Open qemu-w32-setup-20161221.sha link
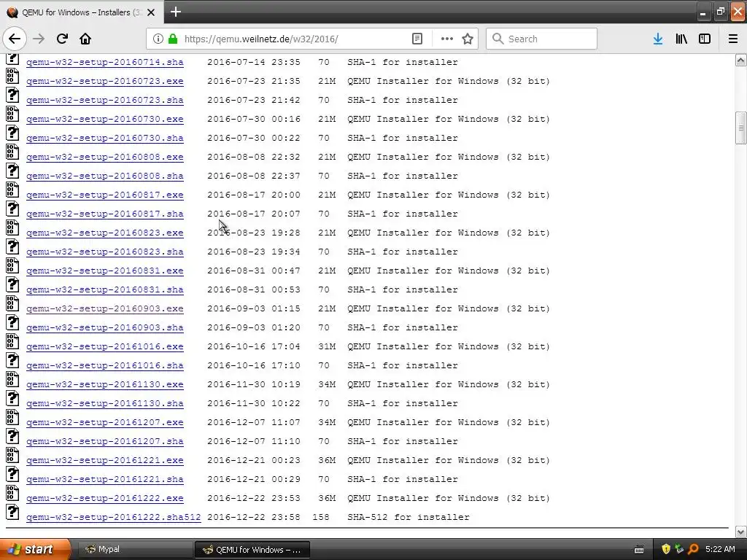This screenshot has width=747, height=560. (x=105, y=479)
